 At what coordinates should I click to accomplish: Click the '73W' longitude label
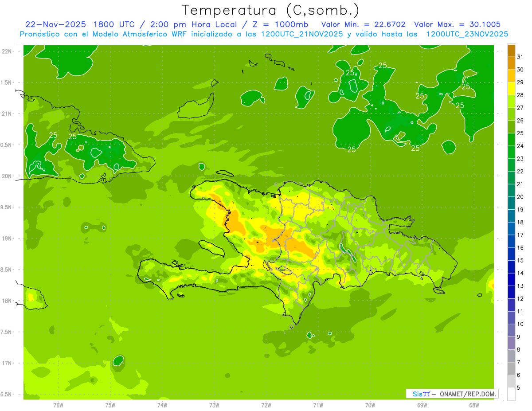[214, 405]
